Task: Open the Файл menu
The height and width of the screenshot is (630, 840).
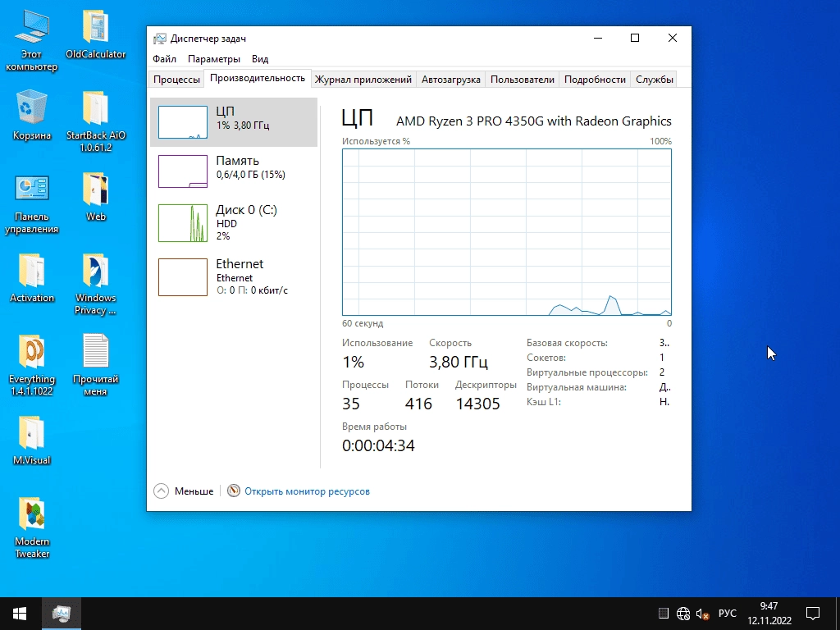Action: [164, 59]
